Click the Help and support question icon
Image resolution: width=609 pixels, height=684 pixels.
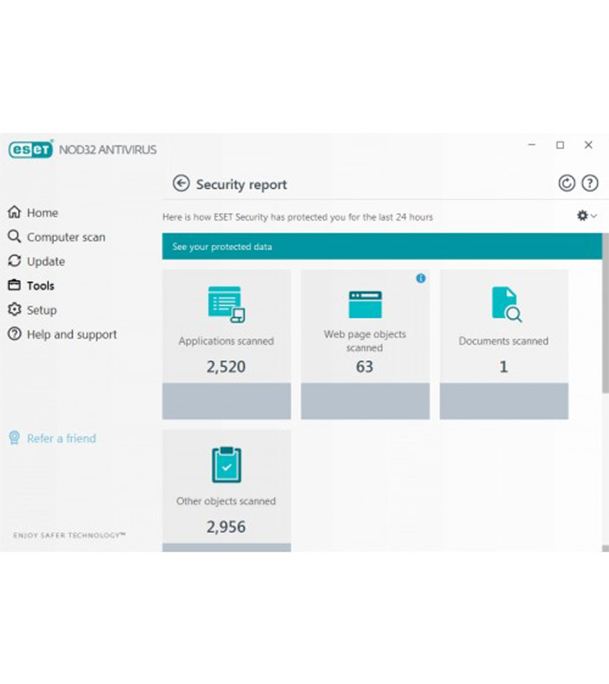(x=14, y=334)
